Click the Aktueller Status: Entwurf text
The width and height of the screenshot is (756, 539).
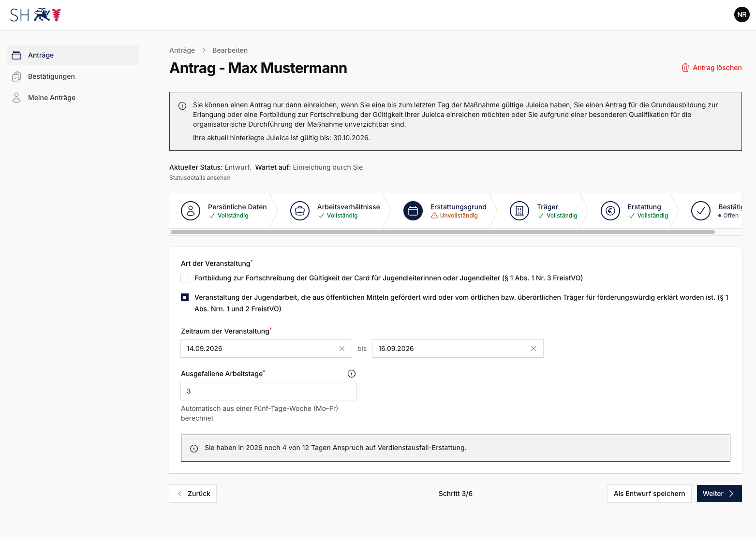tap(210, 167)
